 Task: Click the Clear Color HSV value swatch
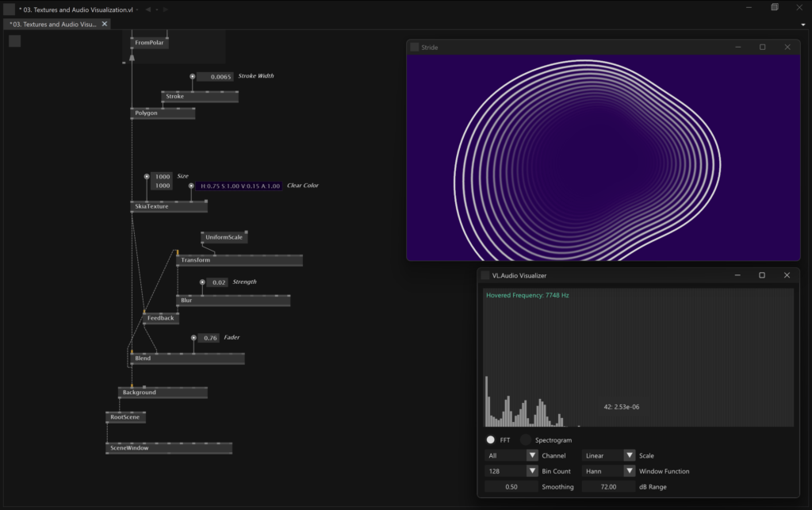point(239,186)
